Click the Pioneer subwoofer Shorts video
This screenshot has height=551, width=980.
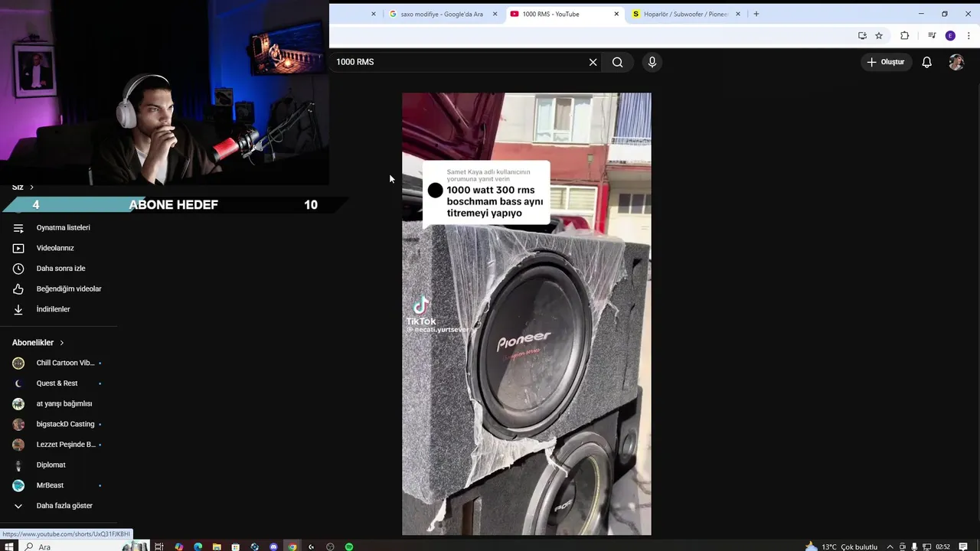[527, 314]
